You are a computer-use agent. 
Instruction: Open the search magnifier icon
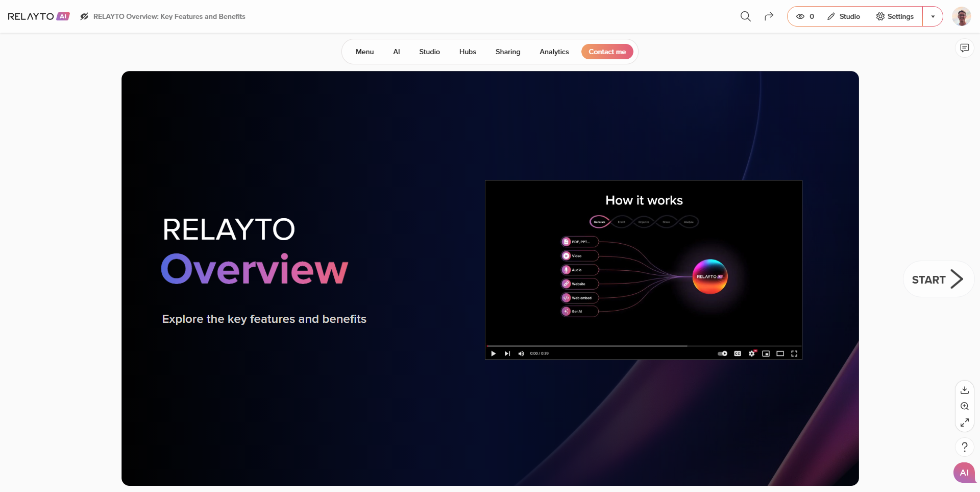(x=746, y=16)
